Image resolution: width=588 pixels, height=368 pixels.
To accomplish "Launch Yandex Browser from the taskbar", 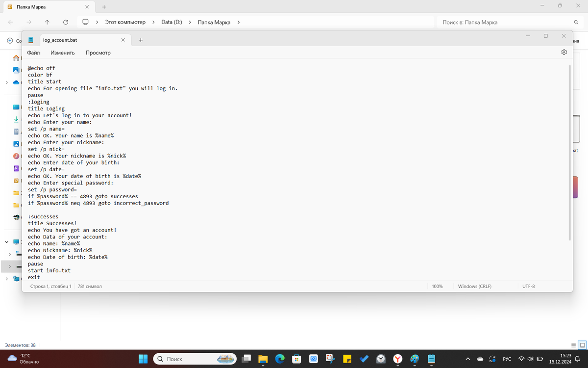I will click(398, 359).
